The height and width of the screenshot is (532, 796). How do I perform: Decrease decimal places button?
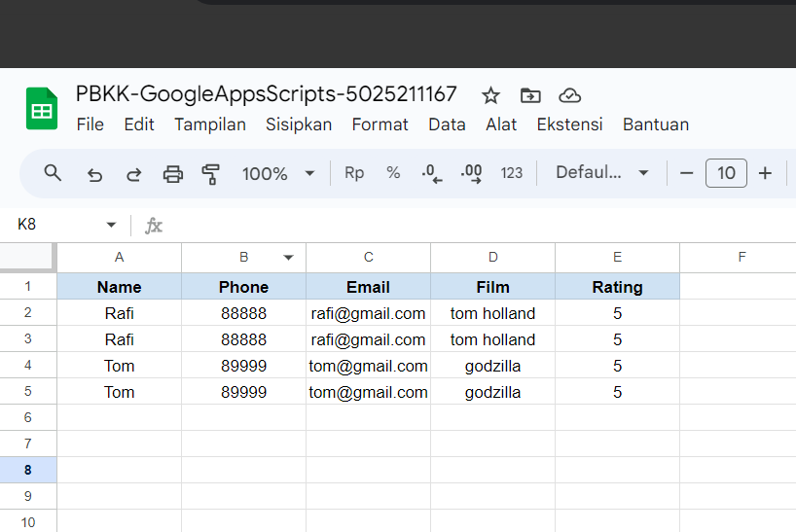431,174
